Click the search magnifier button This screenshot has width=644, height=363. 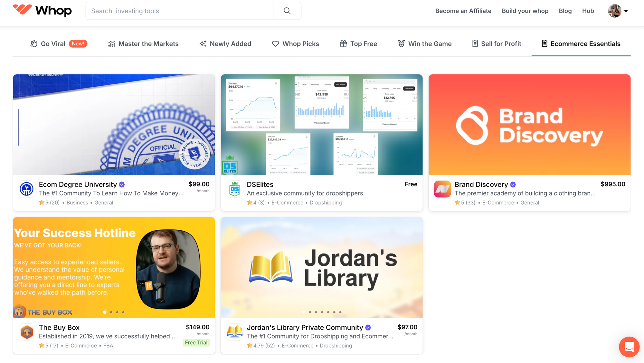coord(287,11)
